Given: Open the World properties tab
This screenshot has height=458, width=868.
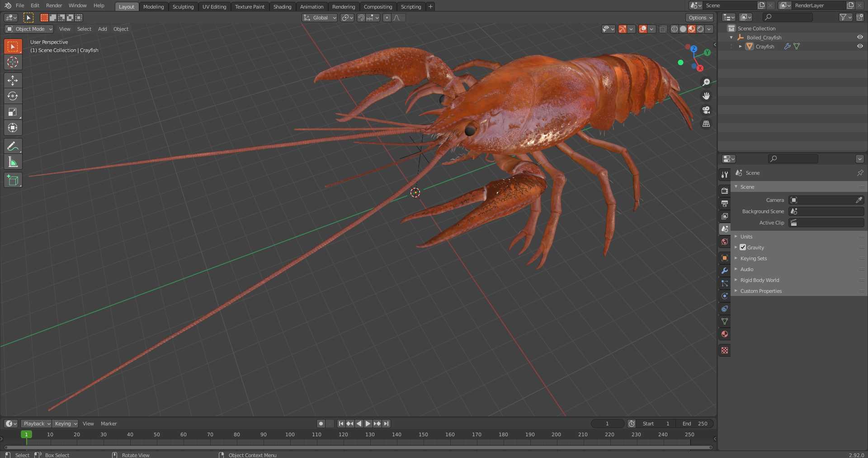Looking at the screenshot, I should click(725, 241).
